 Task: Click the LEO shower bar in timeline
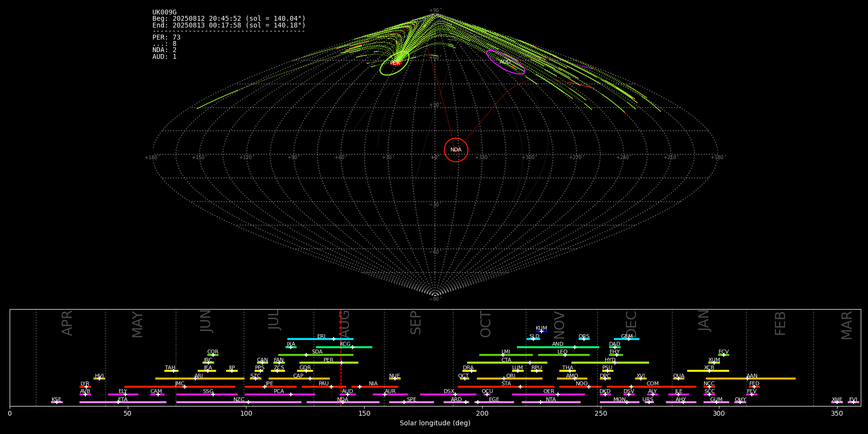pyautogui.click(x=564, y=355)
